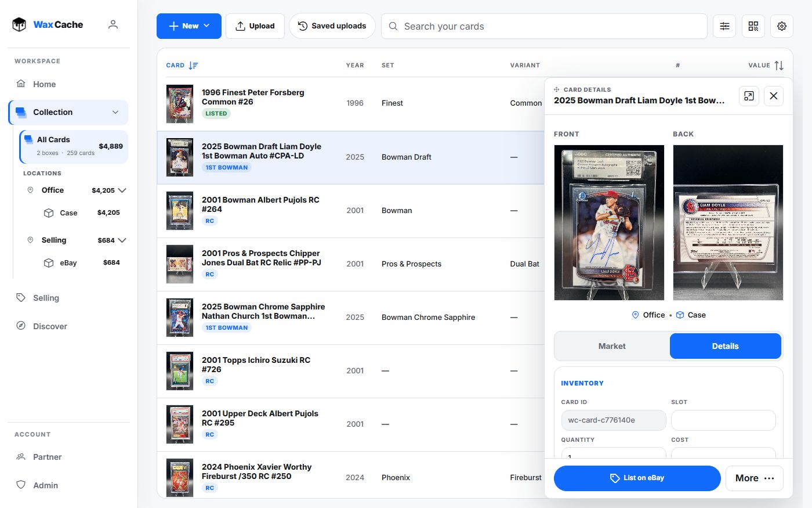Focus the Search your cards field

tap(544, 26)
